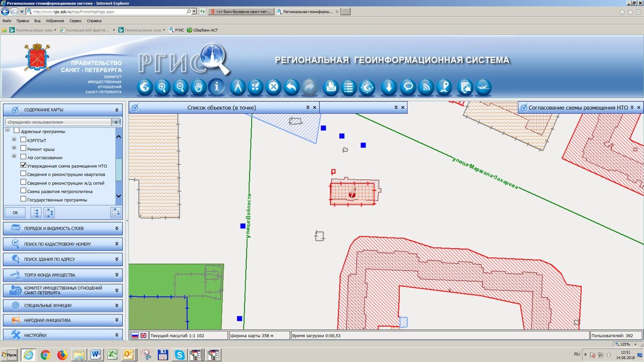
Task: Enable Схема развития метрополитена layer
Action: coord(23,191)
